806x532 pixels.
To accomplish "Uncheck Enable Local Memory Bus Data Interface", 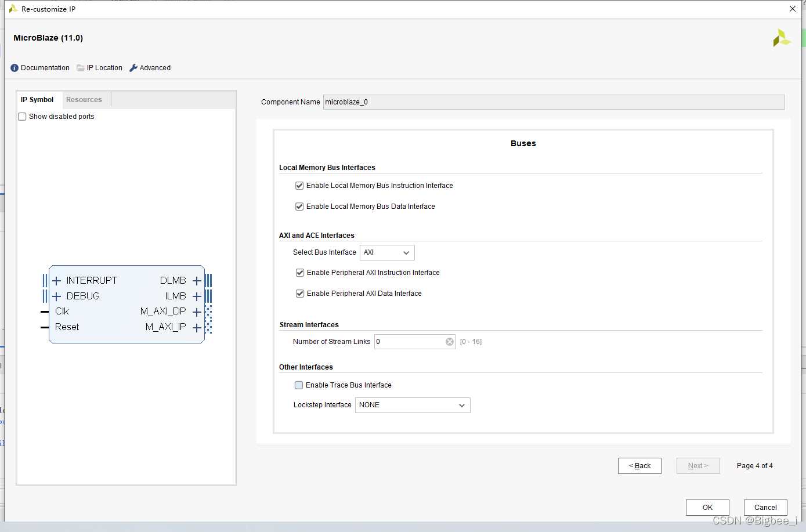I will (x=299, y=207).
